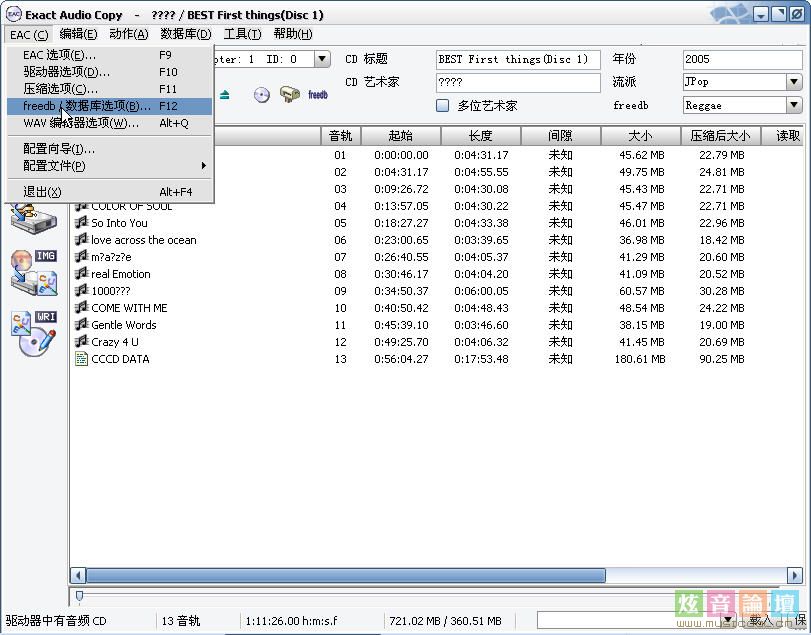Image resolution: width=811 pixels, height=635 pixels.
Task: Open the 动作(A) menu
Action: (x=129, y=34)
